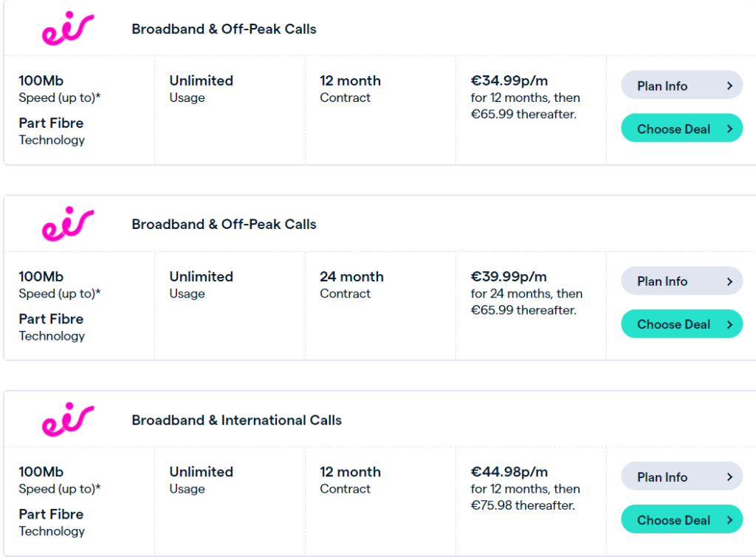Click the Plan Info chevron for the €39.99 plan

729,281
